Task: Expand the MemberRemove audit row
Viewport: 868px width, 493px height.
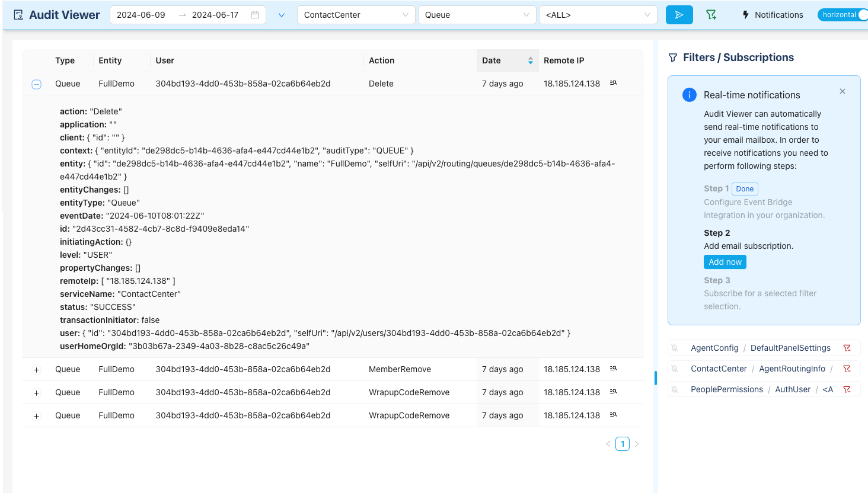Action: (36, 370)
